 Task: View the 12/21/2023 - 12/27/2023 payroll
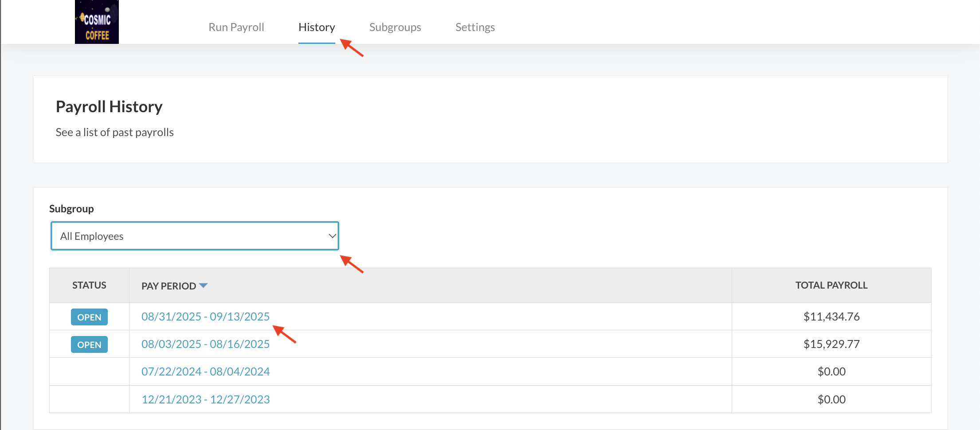click(x=205, y=399)
